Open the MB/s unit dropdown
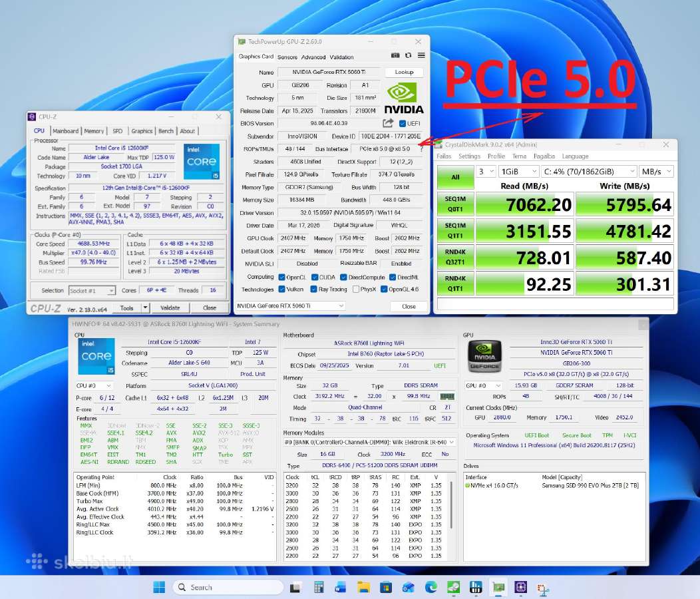 pos(656,172)
